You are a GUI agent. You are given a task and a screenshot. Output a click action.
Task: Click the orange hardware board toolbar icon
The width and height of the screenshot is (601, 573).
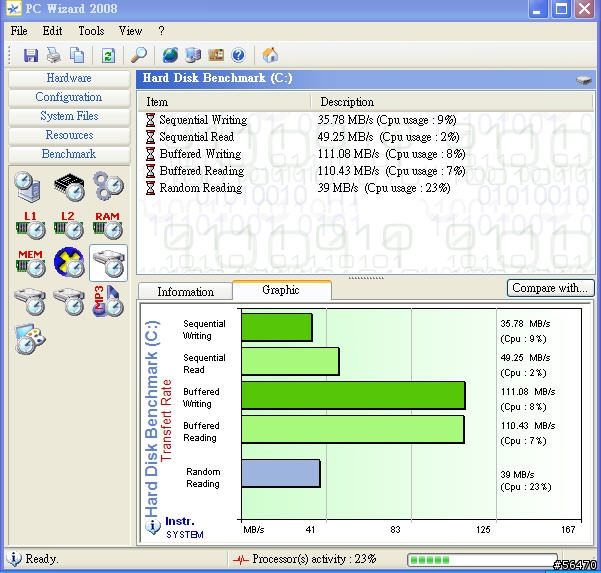pos(216,55)
